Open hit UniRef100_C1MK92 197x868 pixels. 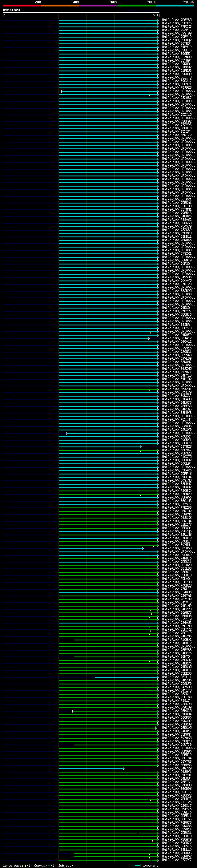tap(177, 67)
